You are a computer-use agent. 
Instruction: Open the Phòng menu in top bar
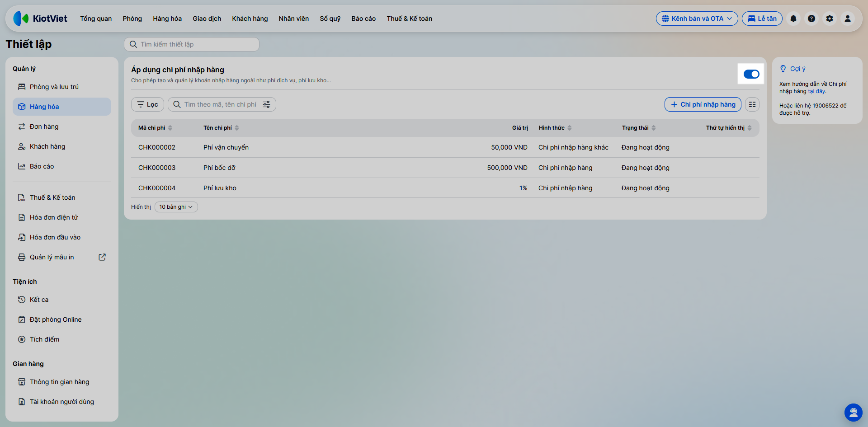[132, 19]
